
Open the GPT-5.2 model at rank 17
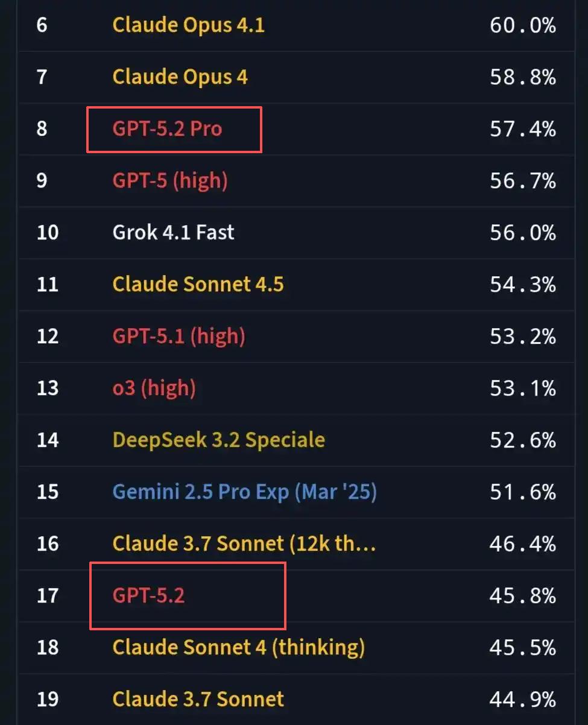coord(148,596)
